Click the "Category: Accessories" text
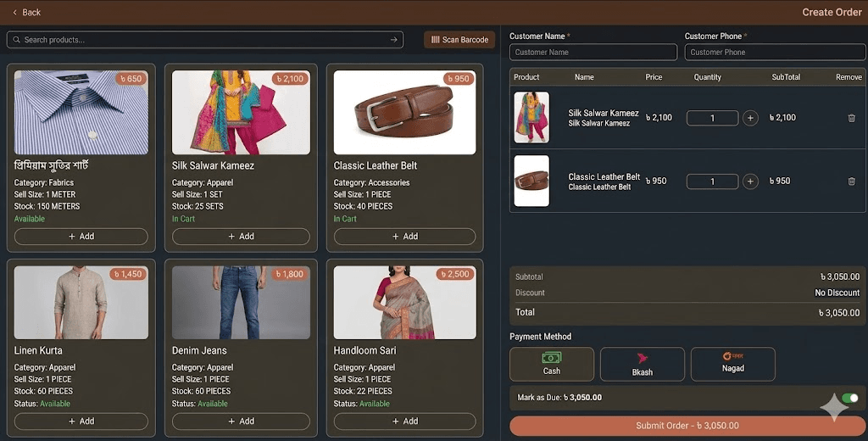This screenshot has height=441, width=868. (371, 182)
